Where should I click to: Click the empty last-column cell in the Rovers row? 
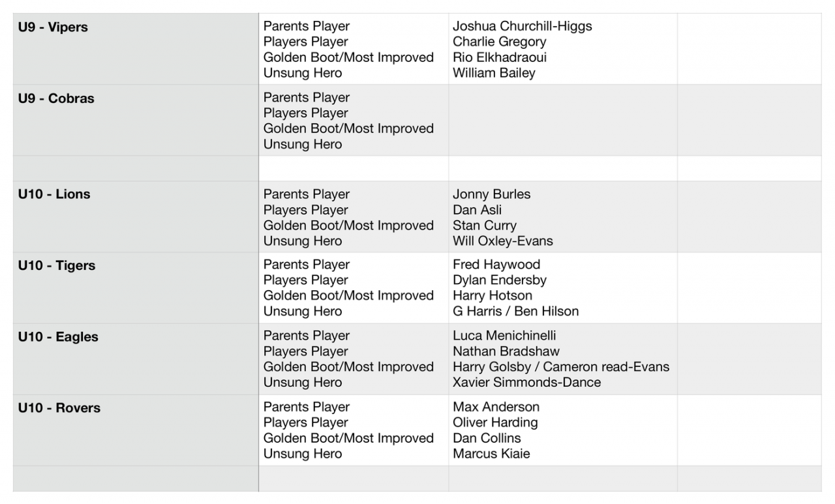(x=749, y=430)
